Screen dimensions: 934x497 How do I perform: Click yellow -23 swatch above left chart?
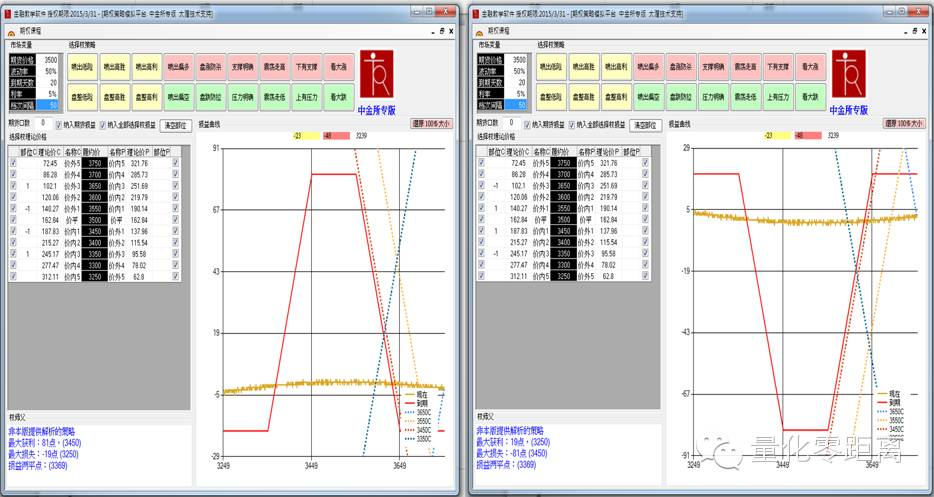pos(306,136)
